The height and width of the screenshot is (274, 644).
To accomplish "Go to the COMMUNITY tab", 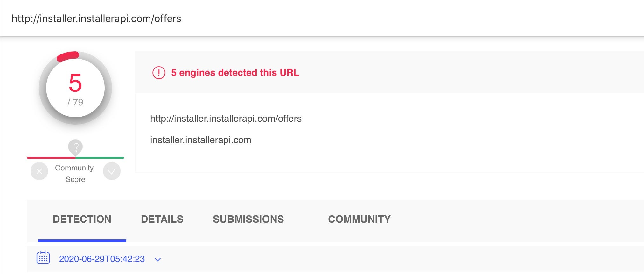I will coord(359,219).
